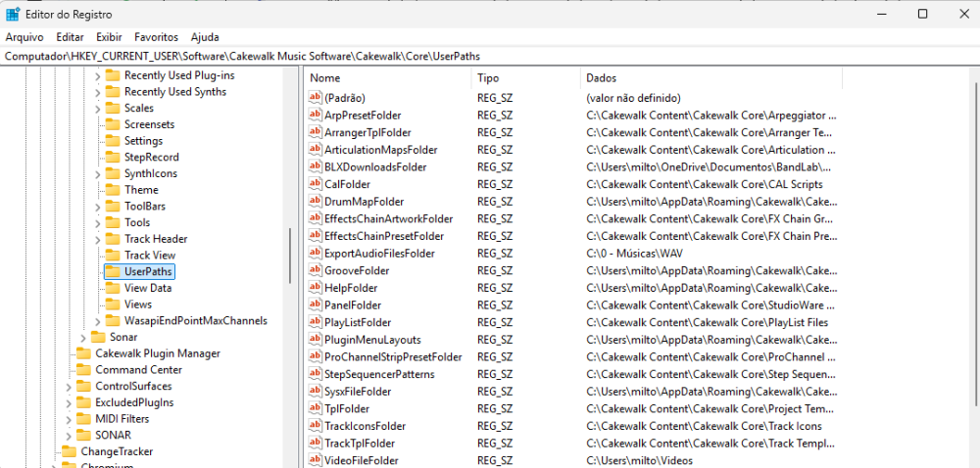This screenshot has width=980, height=468.
Task: Select the SysxFileFolder value name
Action: [358, 392]
